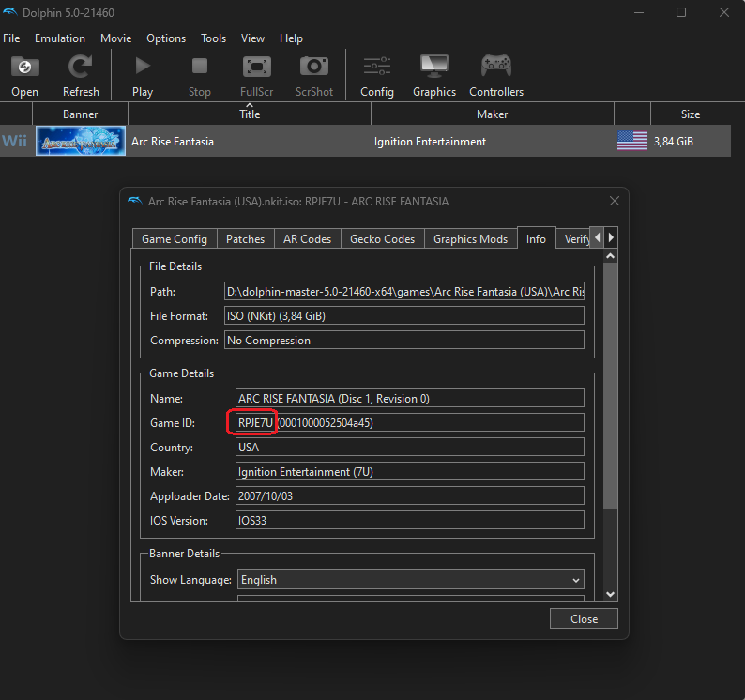Open Graphics settings icon

[x=434, y=66]
